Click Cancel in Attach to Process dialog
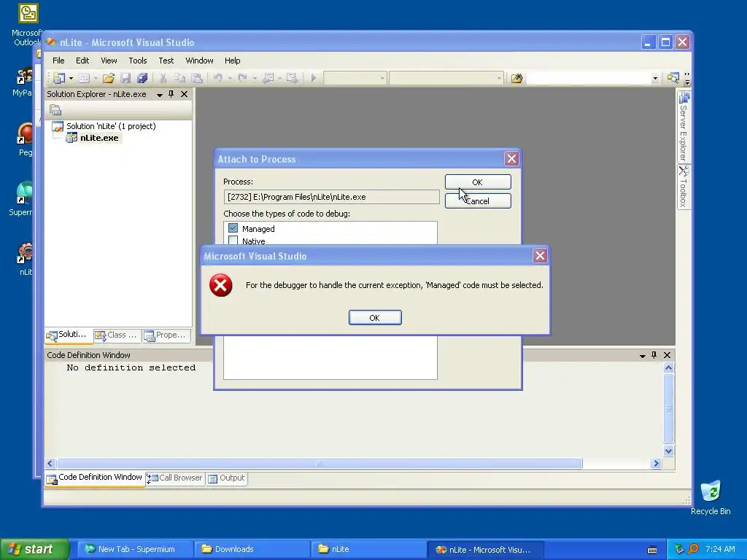This screenshot has height=560, width=747. click(x=478, y=201)
